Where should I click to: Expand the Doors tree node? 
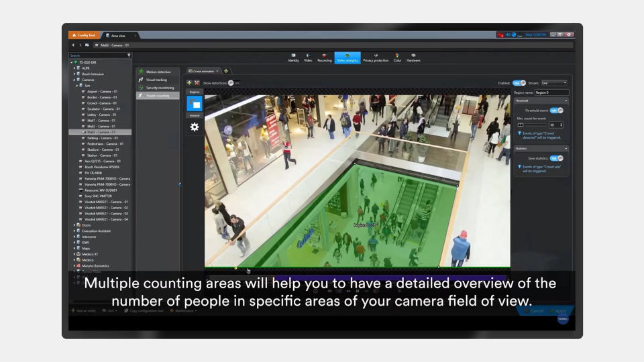tap(75, 225)
